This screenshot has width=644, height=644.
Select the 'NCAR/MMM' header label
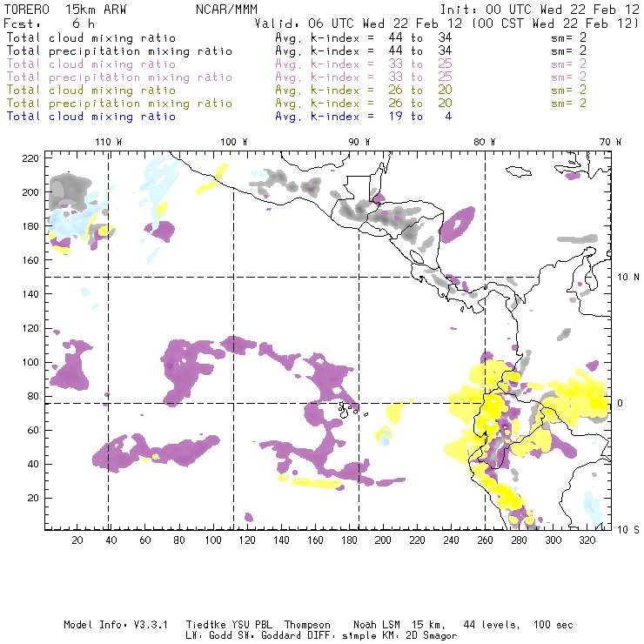click(x=226, y=10)
